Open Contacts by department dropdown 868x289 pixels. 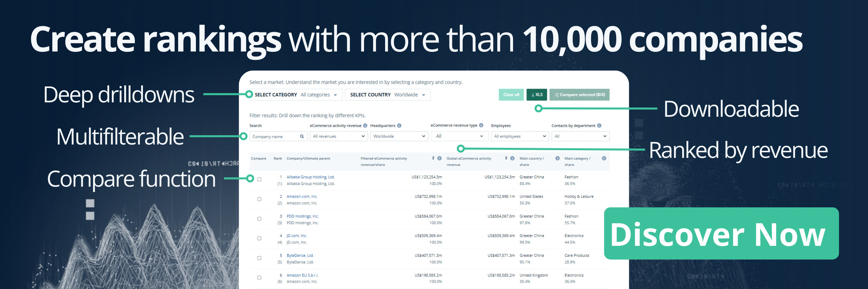point(581,136)
